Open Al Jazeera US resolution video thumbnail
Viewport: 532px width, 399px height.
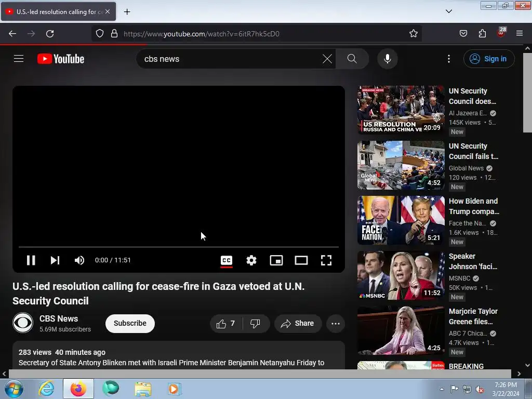point(401,110)
